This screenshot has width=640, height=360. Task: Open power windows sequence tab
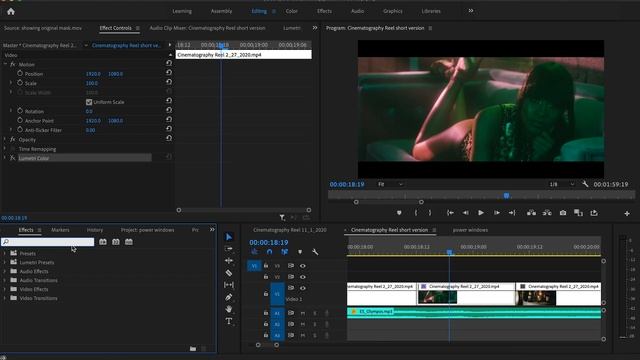click(470, 230)
